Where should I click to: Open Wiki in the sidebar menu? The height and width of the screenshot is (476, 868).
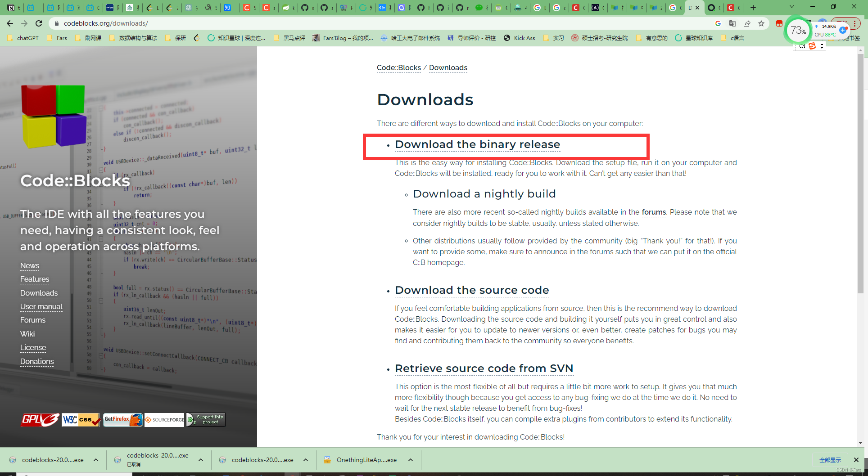click(x=27, y=334)
